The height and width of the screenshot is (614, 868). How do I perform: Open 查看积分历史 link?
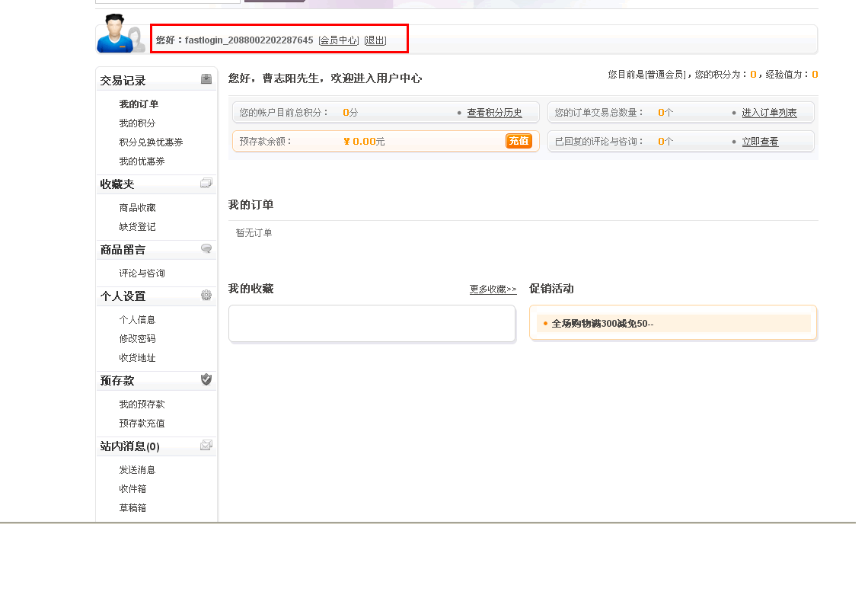pyautogui.click(x=494, y=113)
